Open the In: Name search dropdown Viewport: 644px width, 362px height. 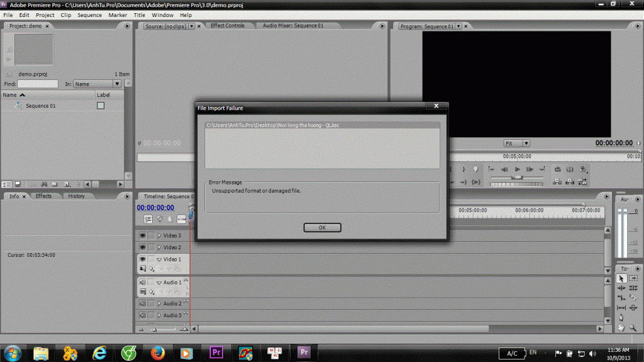click(97, 84)
